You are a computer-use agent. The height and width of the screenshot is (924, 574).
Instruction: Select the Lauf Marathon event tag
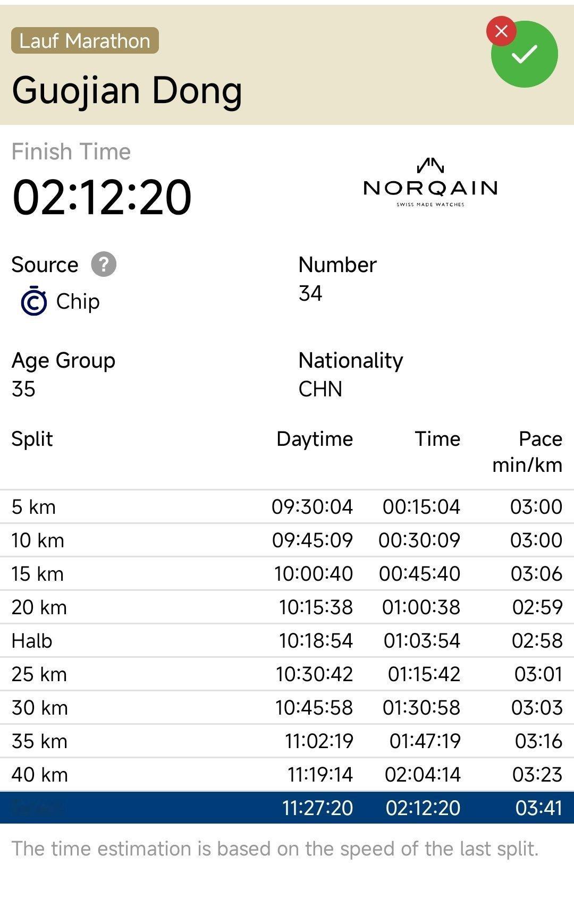click(x=85, y=40)
